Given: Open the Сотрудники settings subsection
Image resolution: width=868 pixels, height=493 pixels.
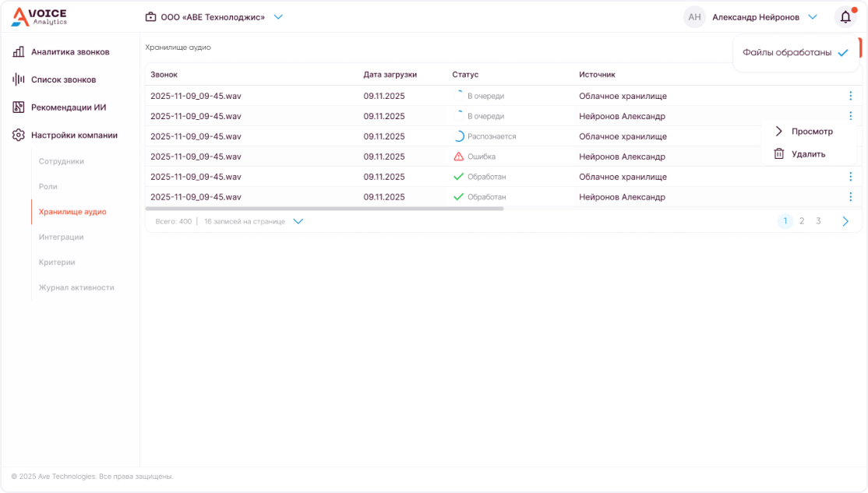Looking at the screenshot, I should point(62,161).
